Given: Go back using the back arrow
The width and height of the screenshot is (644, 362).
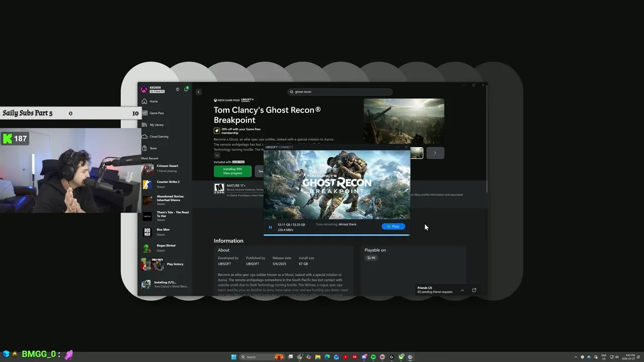Looking at the screenshot, I should (x=198, y=92).
